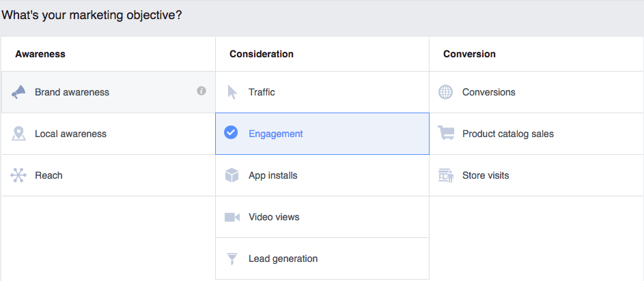Click the Lead generation funnel icon

232,259
